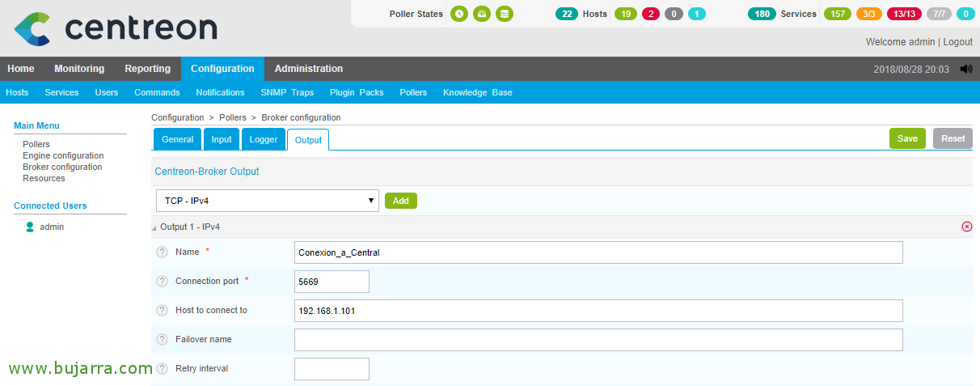Show help for Name field
The width and height of the screenshot is (980, 386).
[162, 252]
